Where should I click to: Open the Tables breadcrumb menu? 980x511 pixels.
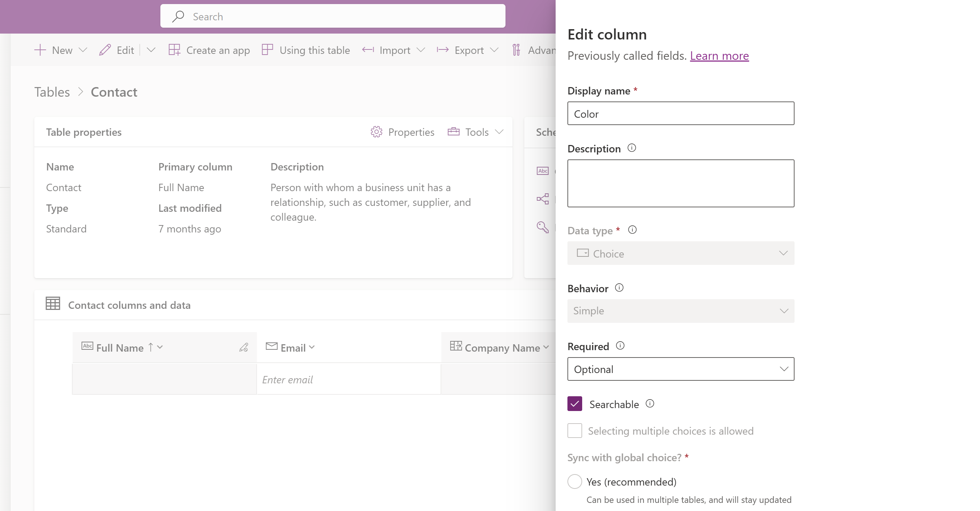pyautogui.click(x=52, y=92)
